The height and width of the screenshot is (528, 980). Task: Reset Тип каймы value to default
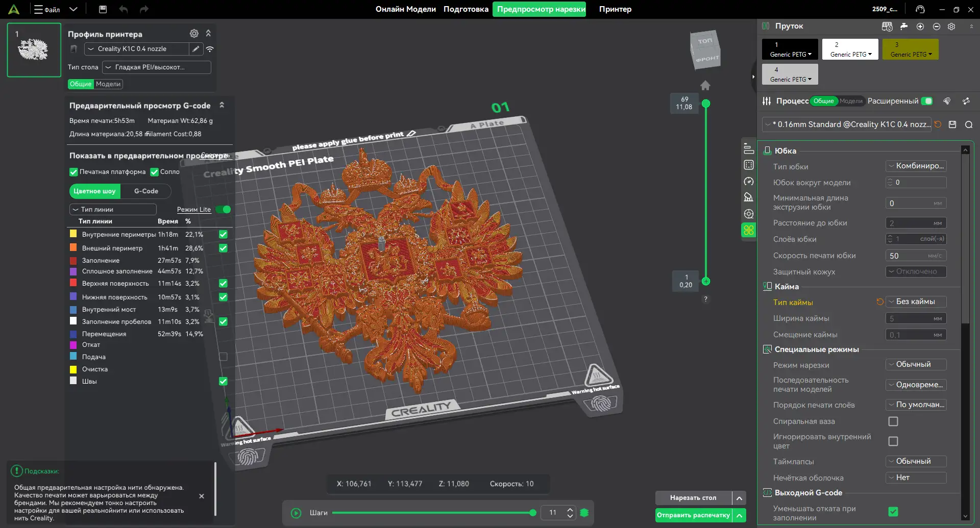[880, 302]
